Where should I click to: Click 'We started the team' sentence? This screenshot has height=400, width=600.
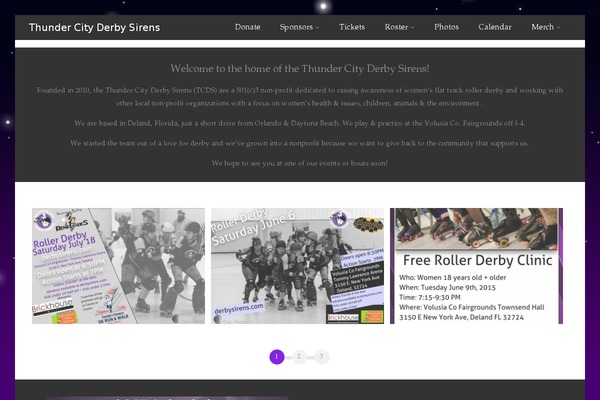300,143
